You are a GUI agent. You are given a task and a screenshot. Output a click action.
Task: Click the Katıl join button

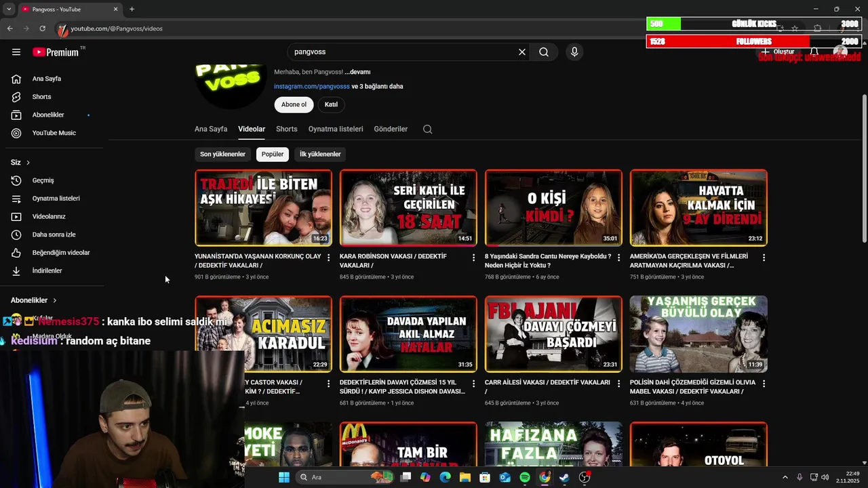[x=331, y=104]
